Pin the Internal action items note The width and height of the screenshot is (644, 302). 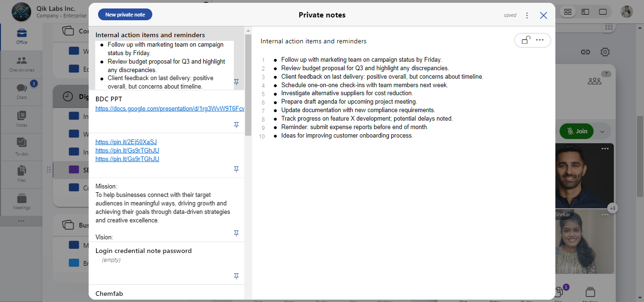(236, 82)
